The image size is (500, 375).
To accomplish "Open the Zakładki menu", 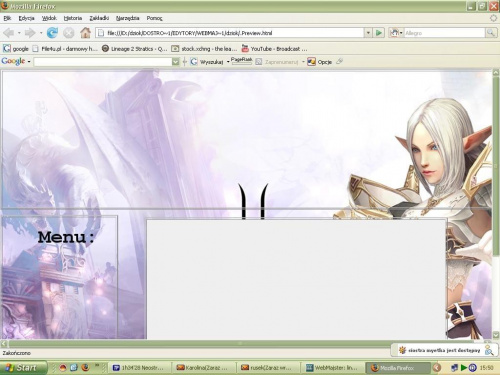I will point(99,18).
